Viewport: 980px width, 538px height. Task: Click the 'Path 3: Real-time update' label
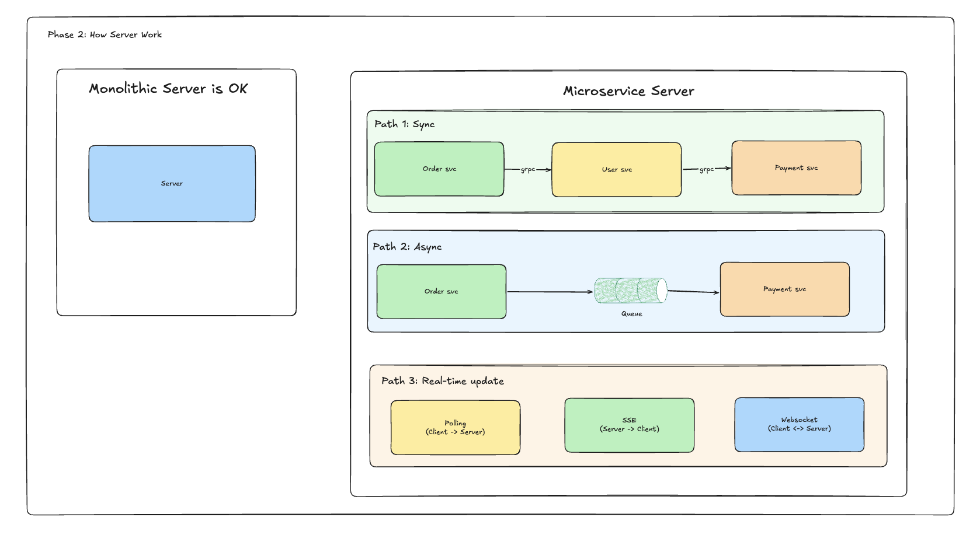coord(443,381)
